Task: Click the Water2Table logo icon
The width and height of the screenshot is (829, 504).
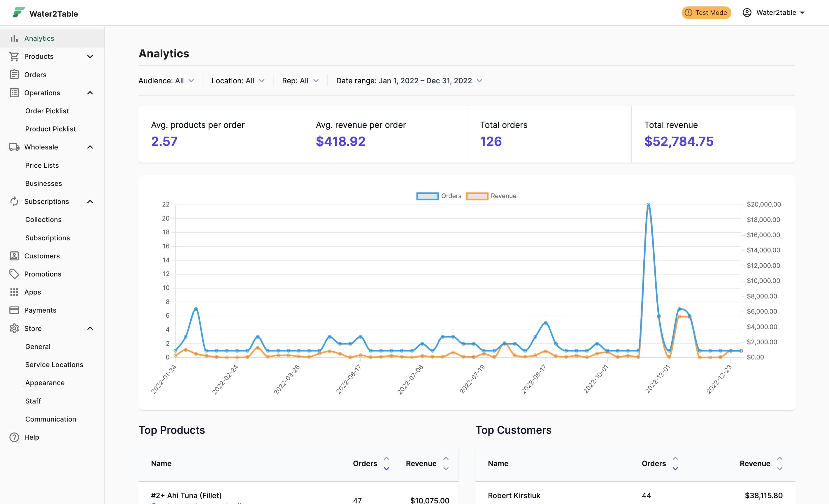Action: pyautogui.click(x=18, y=13)
